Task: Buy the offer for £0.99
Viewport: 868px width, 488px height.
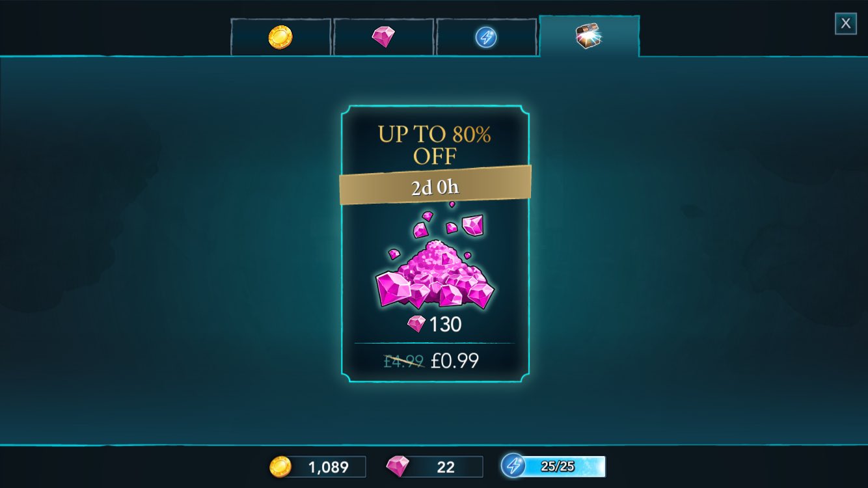Action: (455, 360)
